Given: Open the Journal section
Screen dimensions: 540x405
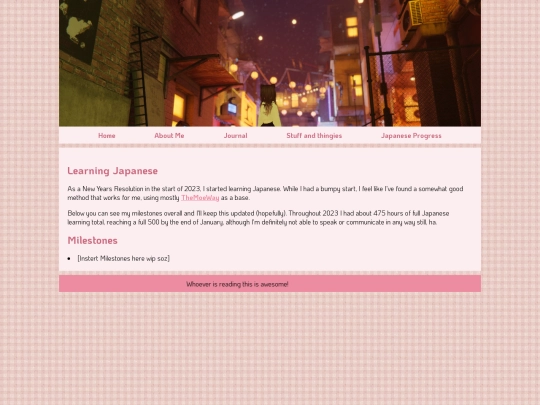Looking at the screenshot, I should coord(236,136).
